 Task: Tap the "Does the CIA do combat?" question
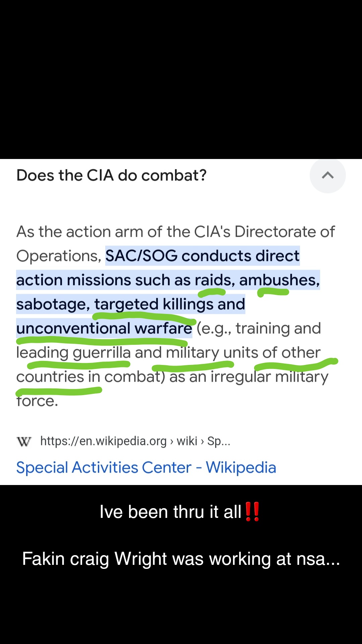[x=112, y=175]
